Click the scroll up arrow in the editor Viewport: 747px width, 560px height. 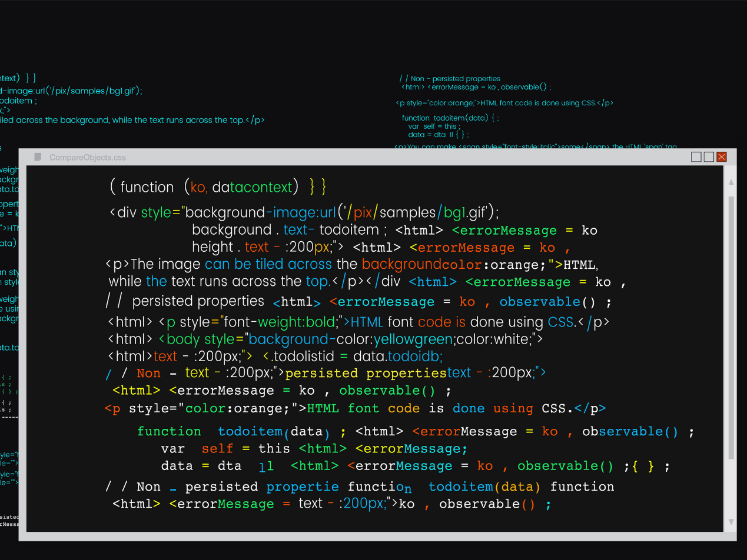[x=731, y=182]
